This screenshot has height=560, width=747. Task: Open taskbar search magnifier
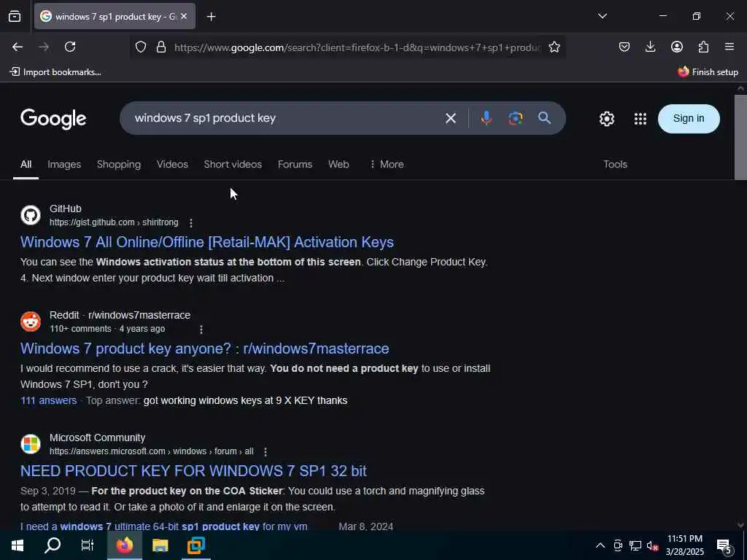(53, 545)
